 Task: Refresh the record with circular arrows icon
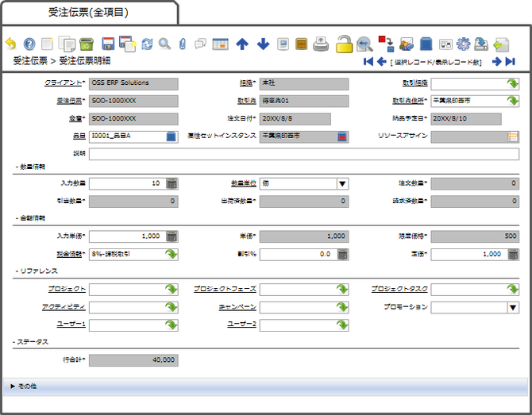147,44
